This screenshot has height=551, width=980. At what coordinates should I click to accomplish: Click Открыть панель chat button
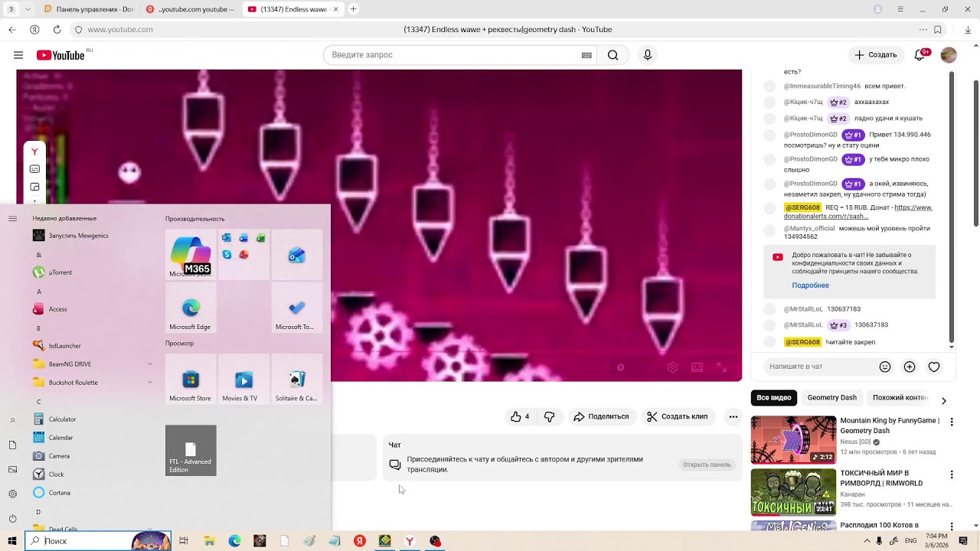[707, 465]
